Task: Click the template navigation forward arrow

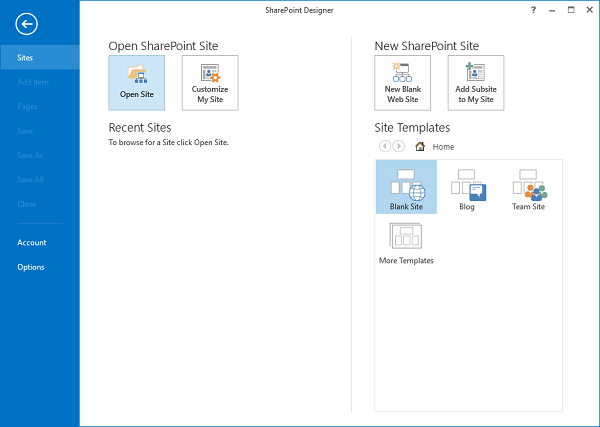Action: pyautogui.click(x=399, y=146)
